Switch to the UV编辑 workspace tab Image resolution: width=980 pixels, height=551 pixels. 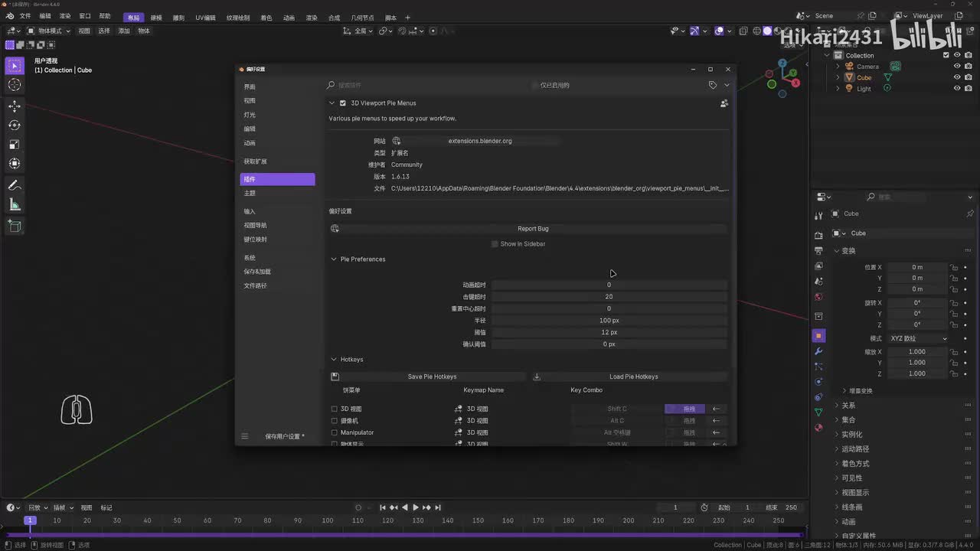(x=205, y=18)
